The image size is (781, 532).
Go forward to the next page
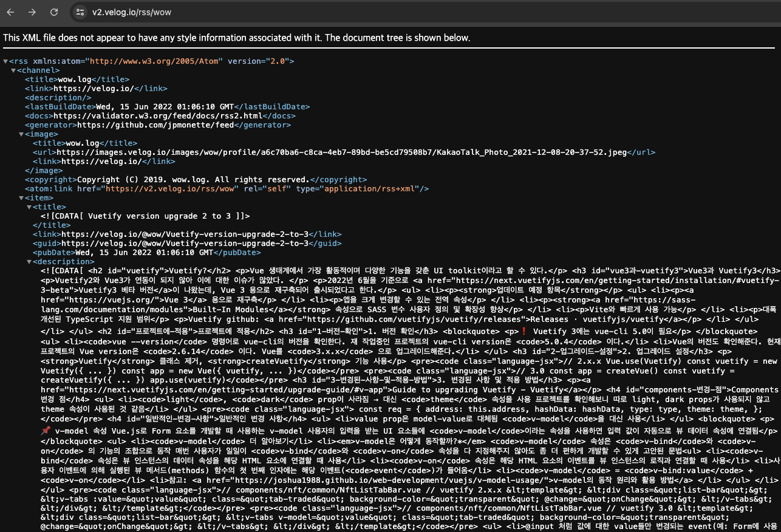point(32,12)
